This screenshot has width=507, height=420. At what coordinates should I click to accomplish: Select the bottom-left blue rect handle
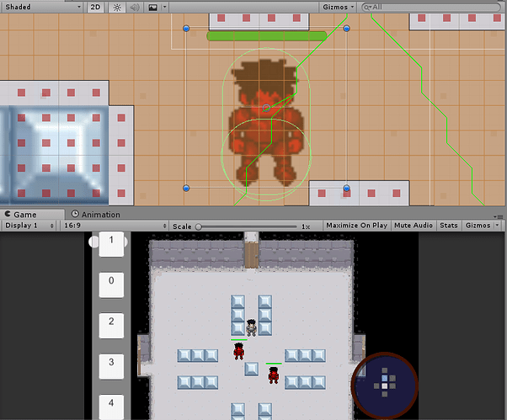click(186, 188)
